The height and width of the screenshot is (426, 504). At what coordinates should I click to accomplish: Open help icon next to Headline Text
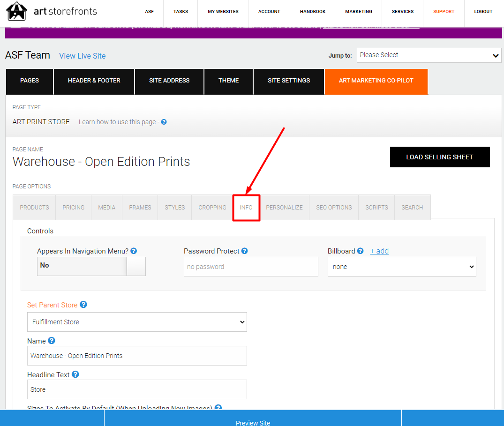point(75,374)
